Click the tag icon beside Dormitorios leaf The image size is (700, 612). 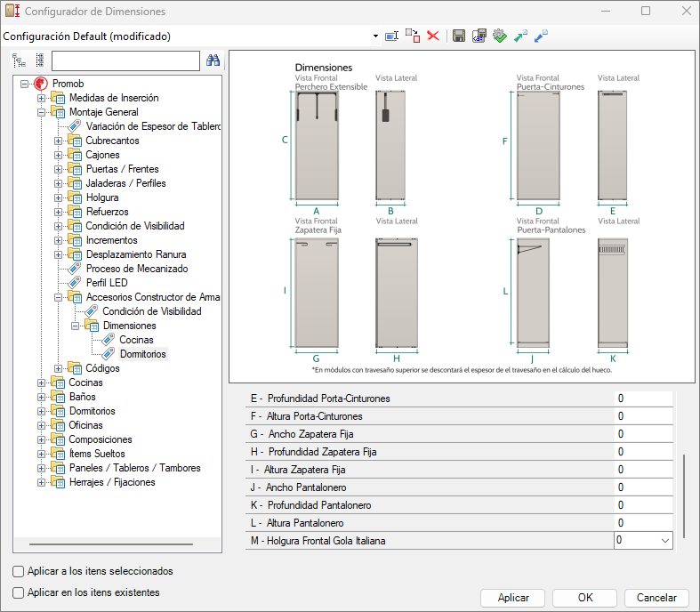(x=108, y=354)
